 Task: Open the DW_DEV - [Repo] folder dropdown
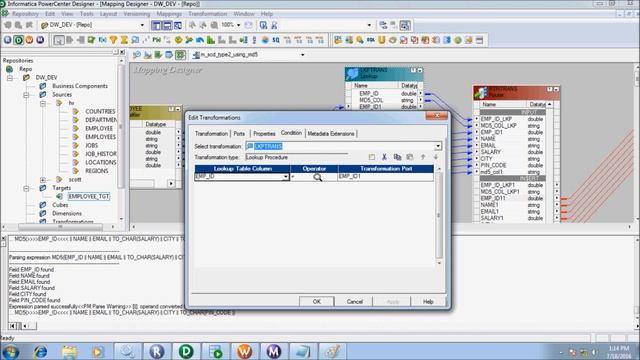142,25
